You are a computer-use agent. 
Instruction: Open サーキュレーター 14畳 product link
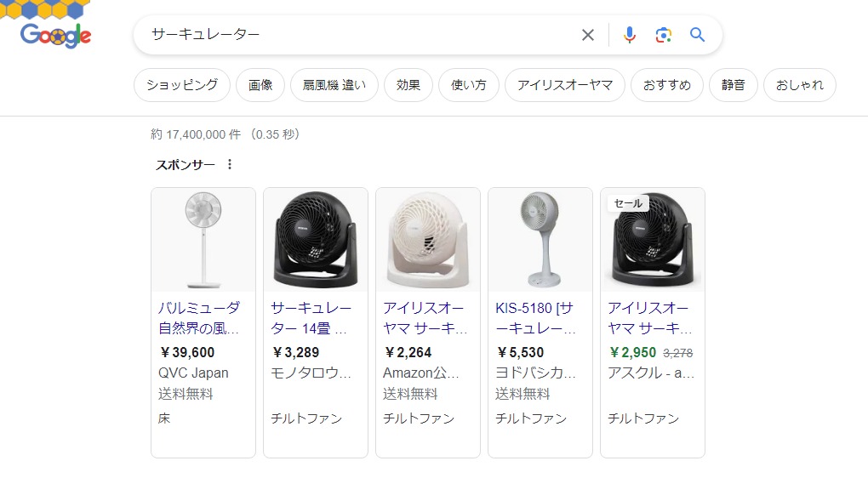[311, 317]
